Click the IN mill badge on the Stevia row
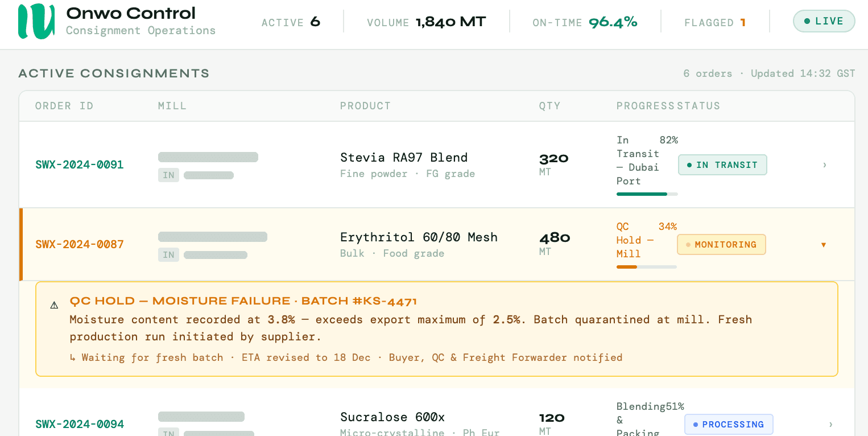 168,175
